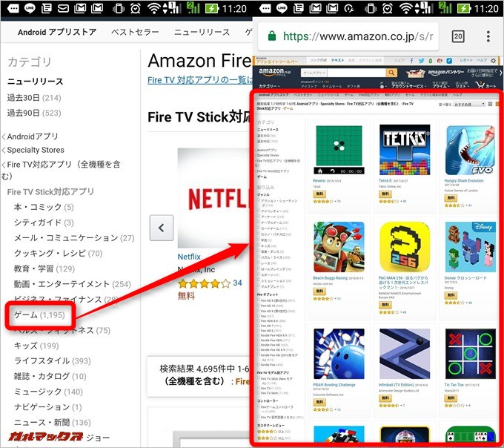
Task: Open the Reversi green board app icon
Action: tap(339, 150)
